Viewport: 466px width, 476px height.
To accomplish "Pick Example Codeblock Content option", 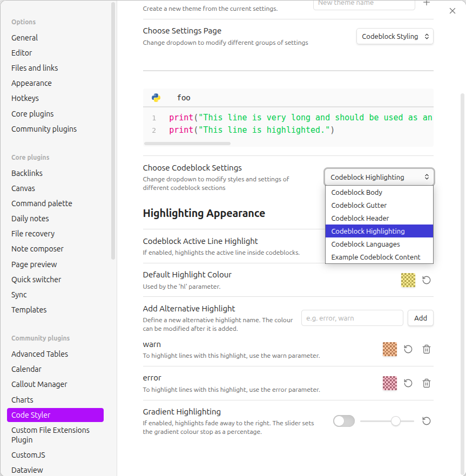I will [x=376, y=257].
